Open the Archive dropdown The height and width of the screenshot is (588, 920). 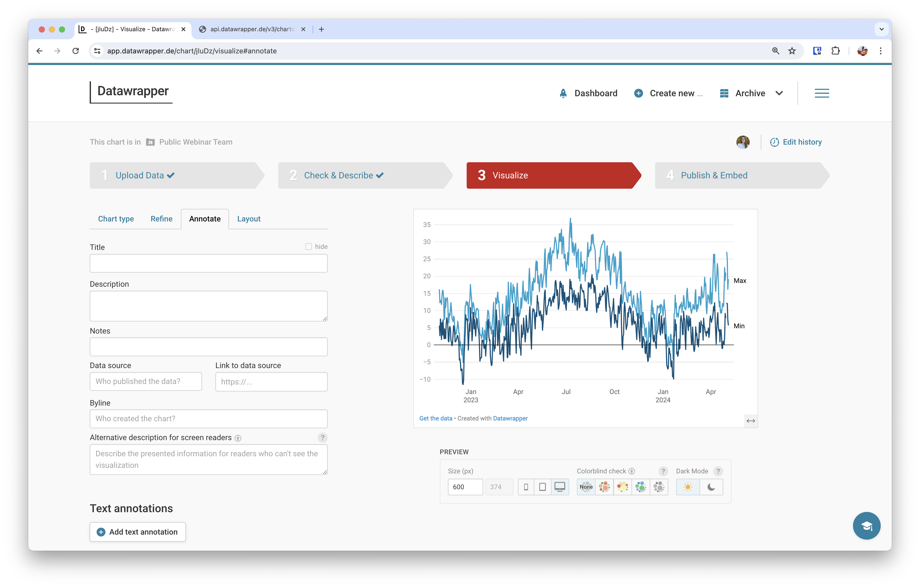tap(751, 93)
